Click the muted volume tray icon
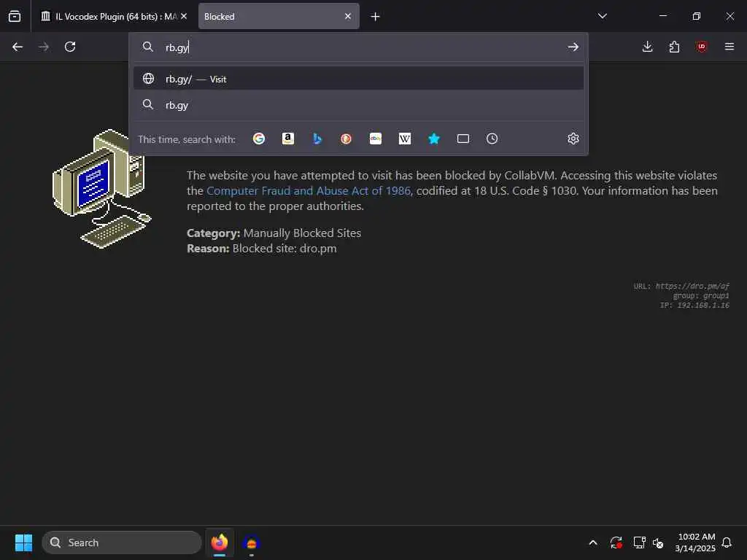This screenshot has width=747, height=560. (x=658, y=542)
